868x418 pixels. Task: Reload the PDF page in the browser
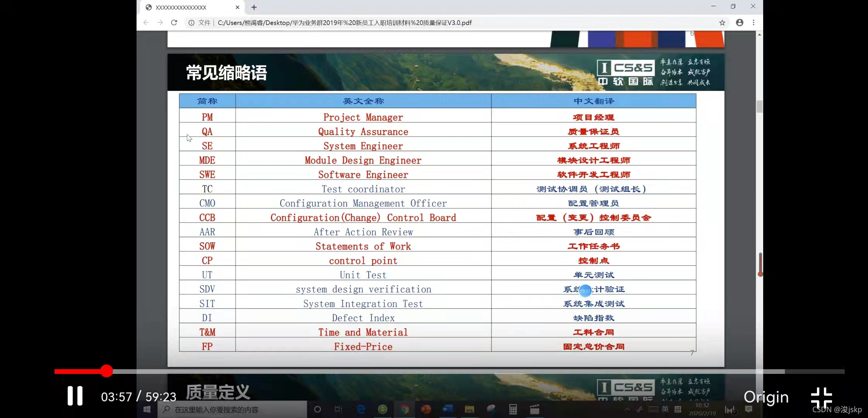(174, 22)
